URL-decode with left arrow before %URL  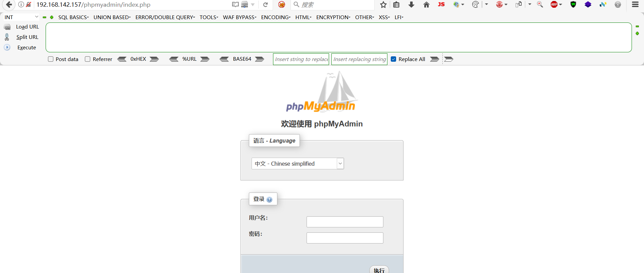click(x=174, y=59)
